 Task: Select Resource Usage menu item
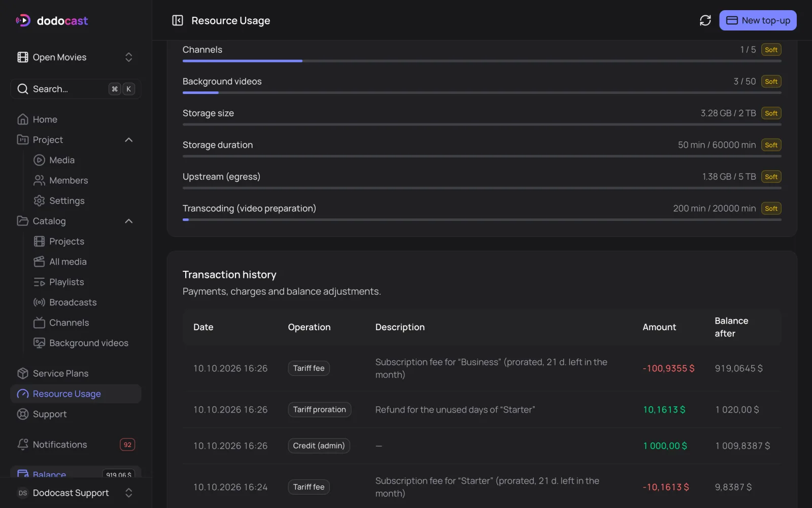[x=76, y=394]
